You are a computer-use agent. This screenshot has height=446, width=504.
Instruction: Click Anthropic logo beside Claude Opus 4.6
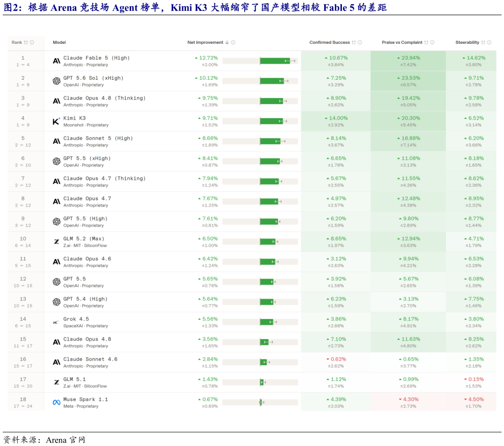57,262
